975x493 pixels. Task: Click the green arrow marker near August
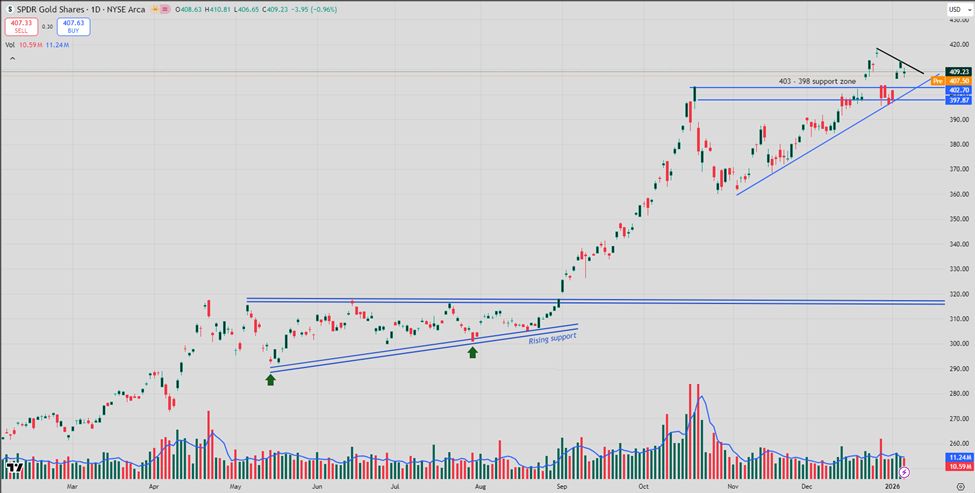[473, 352]
